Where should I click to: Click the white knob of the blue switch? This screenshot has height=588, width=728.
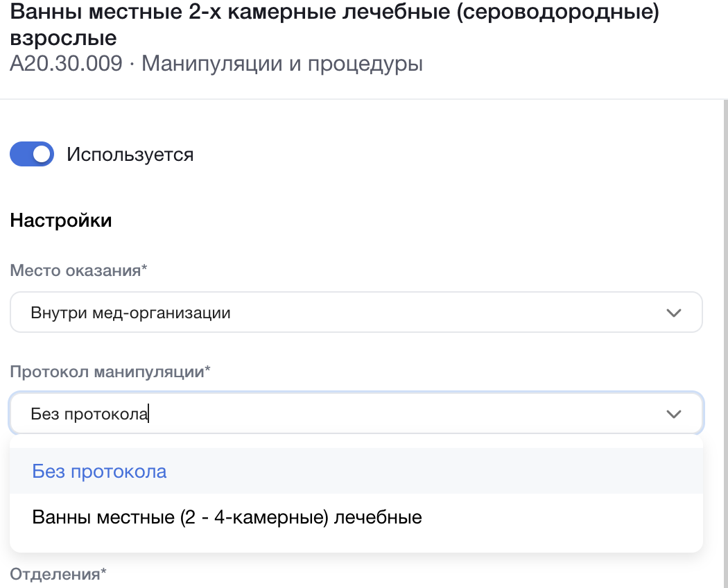click(42, 154)
